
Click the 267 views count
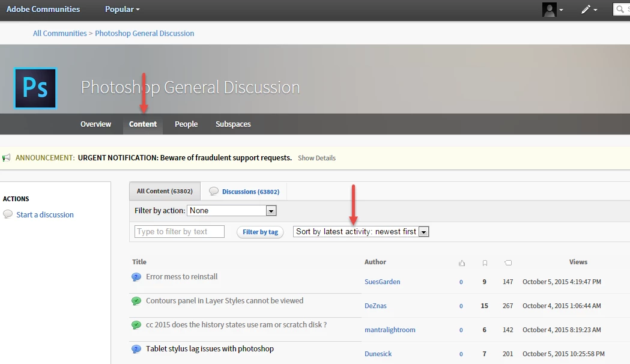[508, 306]
